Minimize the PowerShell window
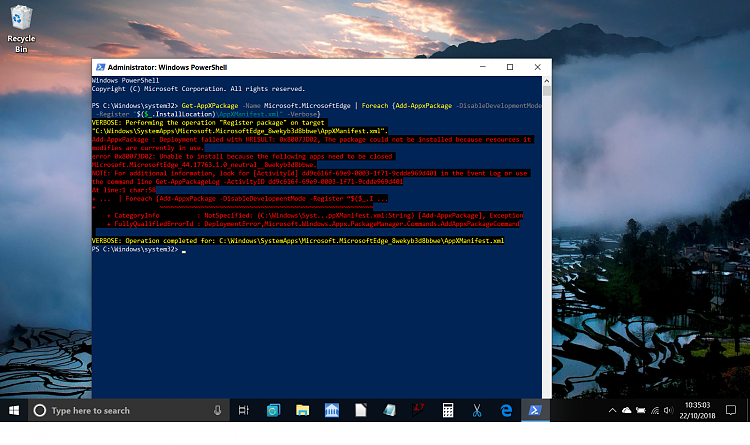 483,67
